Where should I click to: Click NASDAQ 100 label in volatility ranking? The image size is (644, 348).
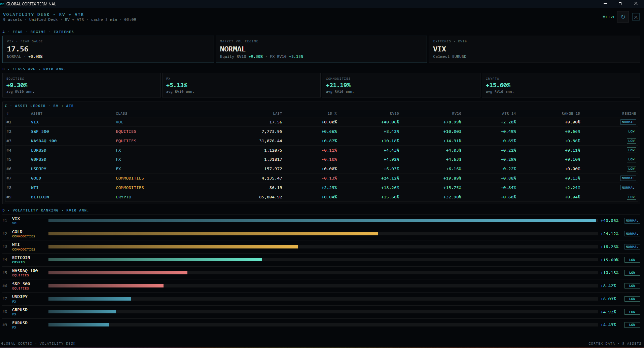(x=25, y=271)
